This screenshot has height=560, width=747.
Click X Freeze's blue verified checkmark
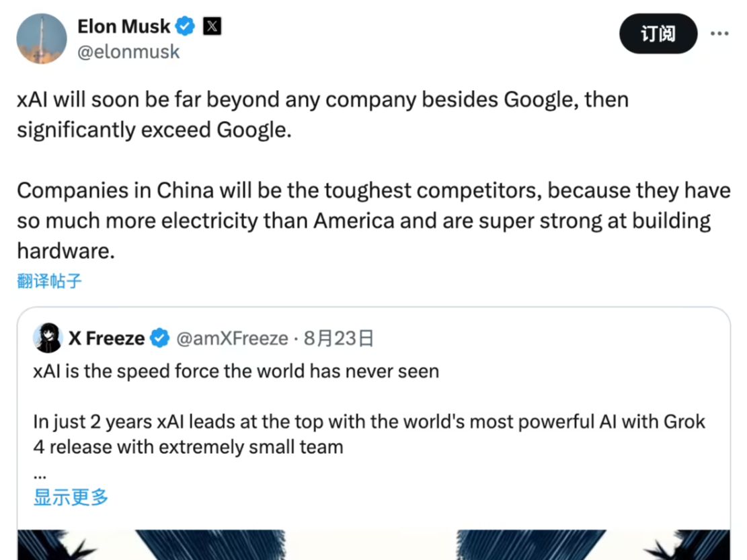[x=159, y=338]
